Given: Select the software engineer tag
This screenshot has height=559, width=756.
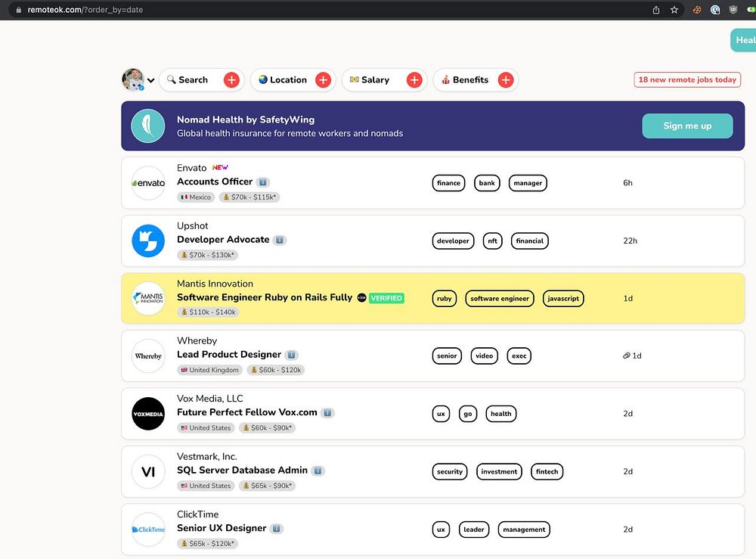Looking at the screenshot, I should click(500, 299).
